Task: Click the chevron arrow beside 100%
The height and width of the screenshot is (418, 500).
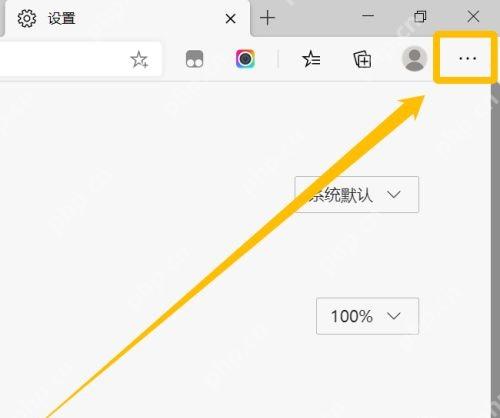Action: click(394, 316)
